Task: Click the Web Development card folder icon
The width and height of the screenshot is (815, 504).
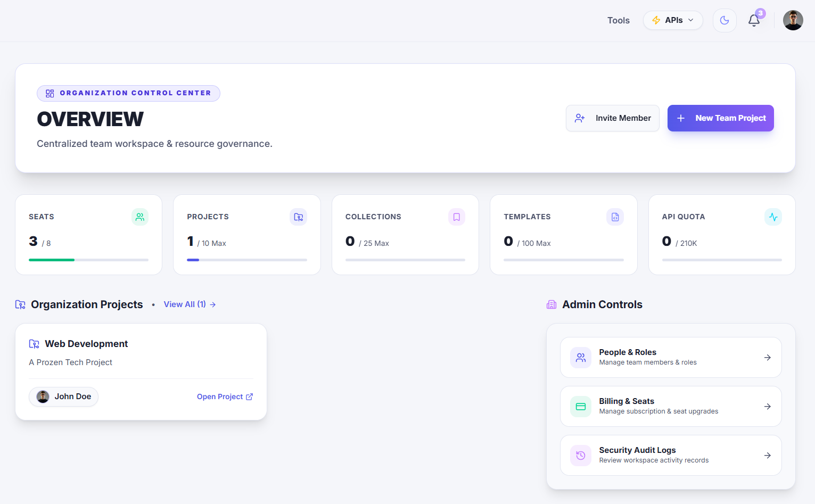Action: 34,344
